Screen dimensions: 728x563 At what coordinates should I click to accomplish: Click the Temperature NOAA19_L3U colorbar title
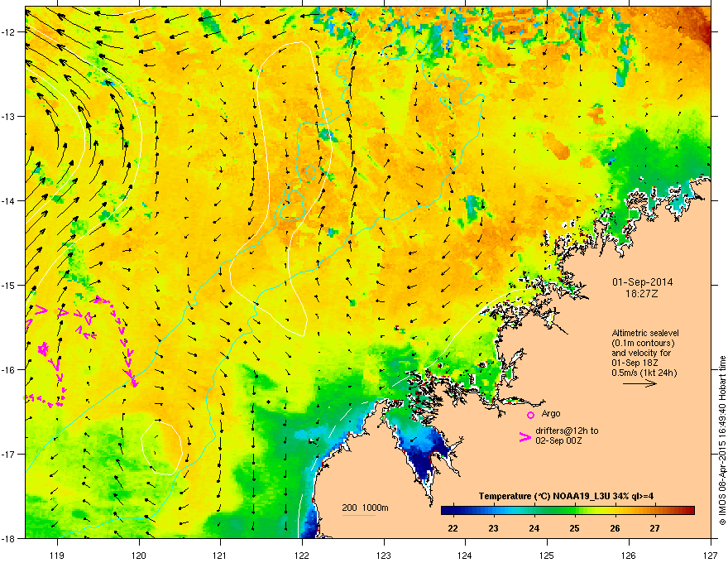tap(566, 496)
